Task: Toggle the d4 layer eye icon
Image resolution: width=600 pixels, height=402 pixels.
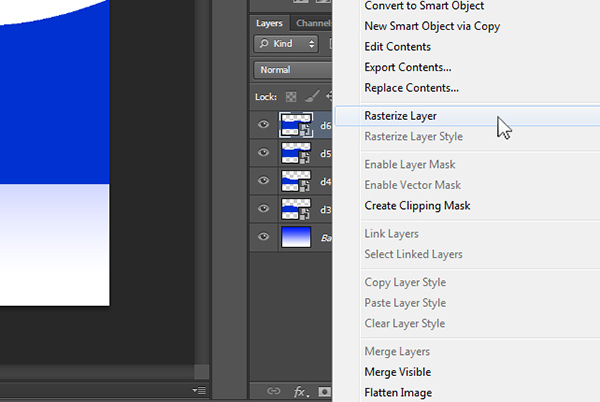Action: tap(264, 181)
